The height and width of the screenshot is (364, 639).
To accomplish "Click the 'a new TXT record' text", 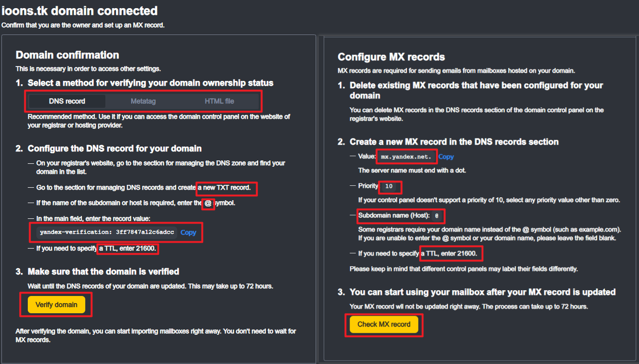I will click(227, 187).
